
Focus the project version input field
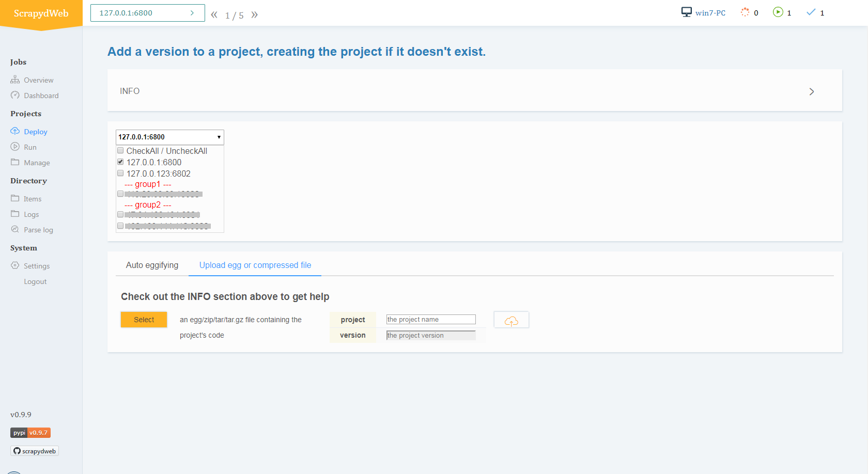pos(431,336)
